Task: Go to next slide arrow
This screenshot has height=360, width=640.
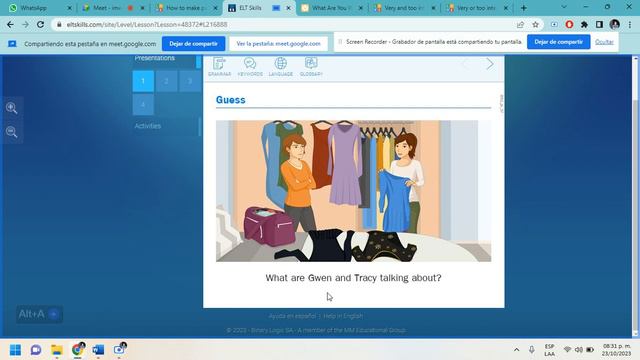Action: pos(490,64)
